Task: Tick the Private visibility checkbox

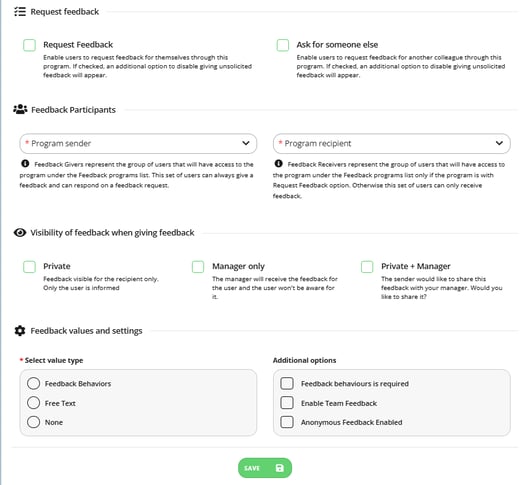Action: click(x=29, y=266)
